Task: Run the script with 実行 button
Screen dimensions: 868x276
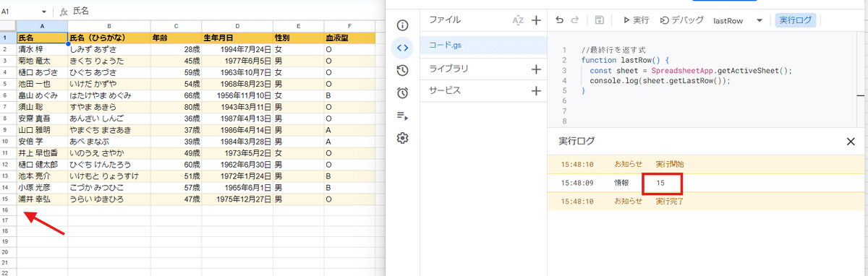Action: click(x=636, y=20)
